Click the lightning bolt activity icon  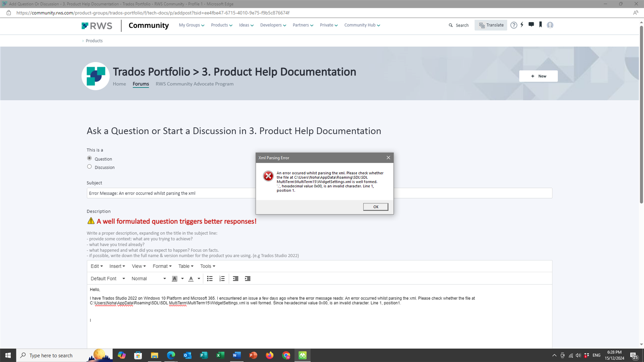pyautogui.click(x=522, y=25)
